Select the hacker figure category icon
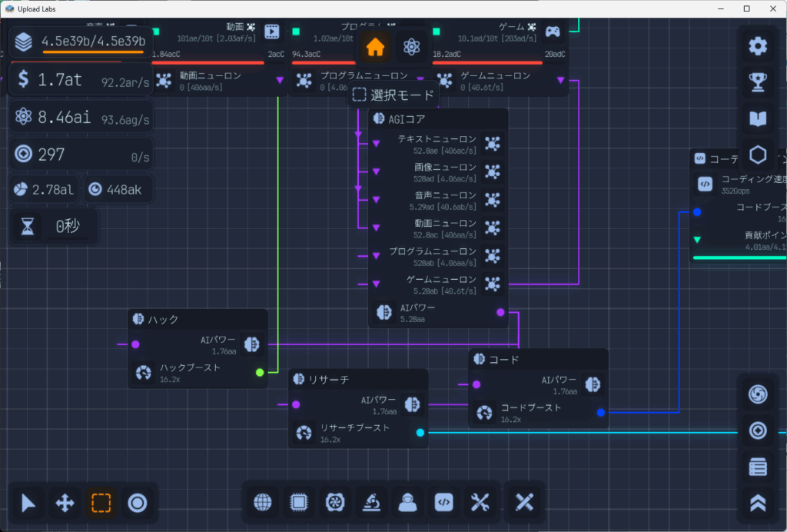The image size is (787, 532). click(x=407, y=503)
